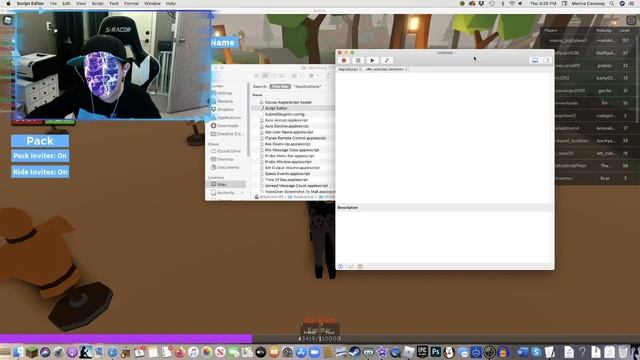
Task: Show the bottom pane toggle in Script Editor
Action: click(535, 60)
